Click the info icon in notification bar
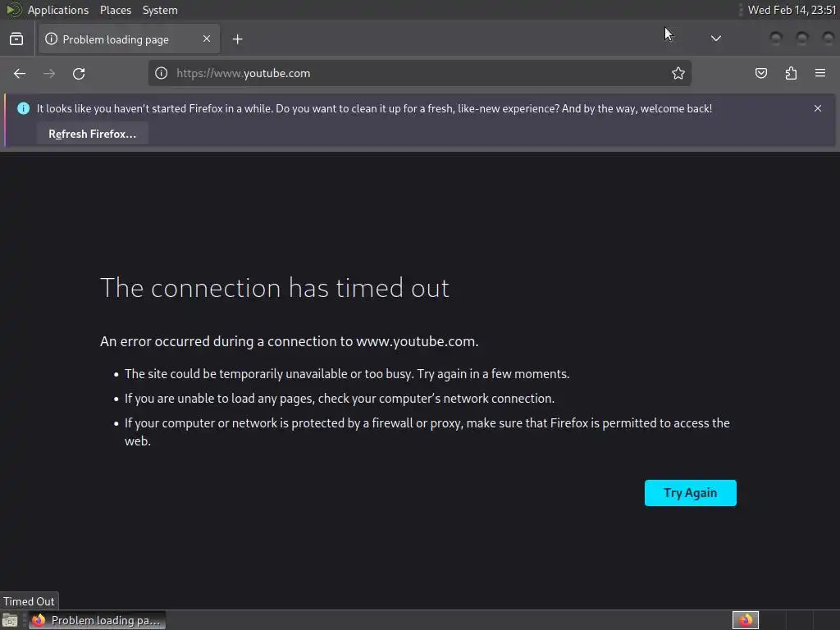 [x=23, y=108]
